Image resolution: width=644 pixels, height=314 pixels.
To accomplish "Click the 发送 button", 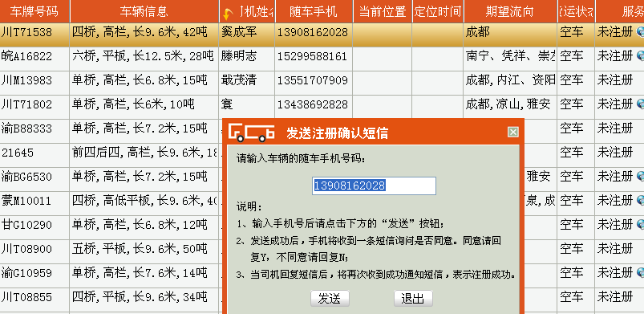I will click(x=330, y=299).
